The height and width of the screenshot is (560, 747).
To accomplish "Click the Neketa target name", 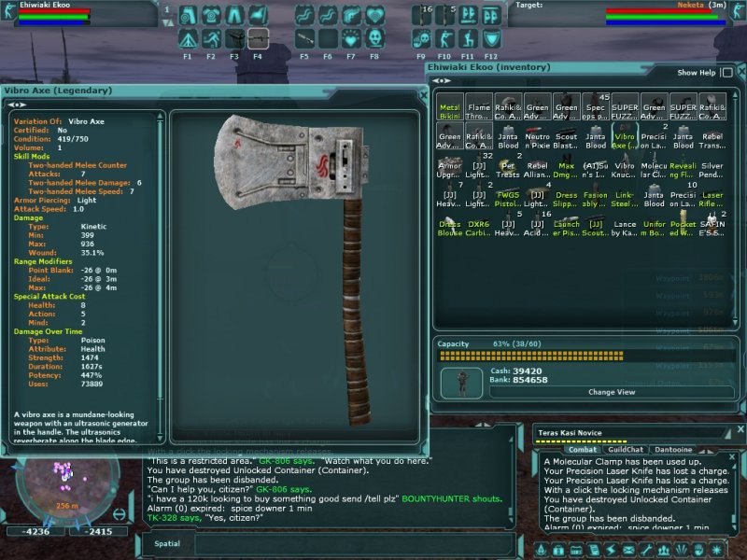I will 690,5.
